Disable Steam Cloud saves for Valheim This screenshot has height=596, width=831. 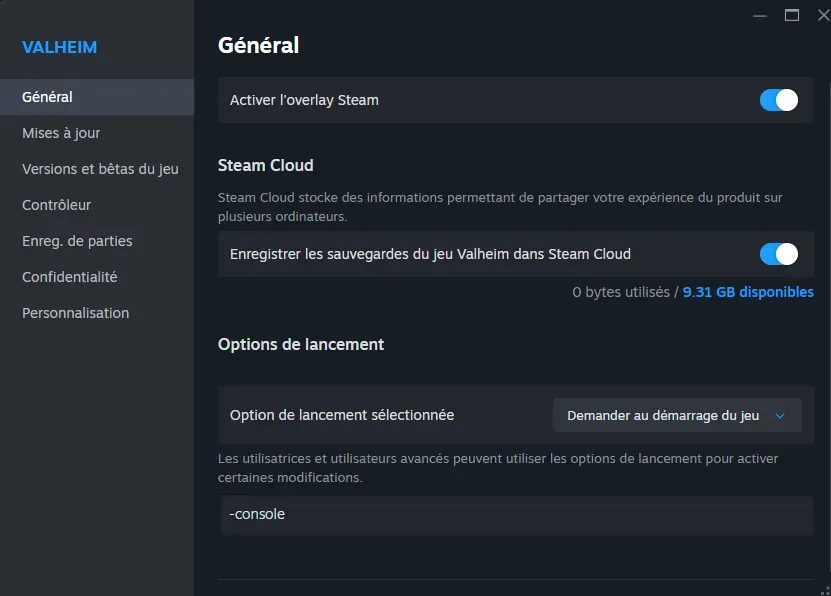coord(779,254)
